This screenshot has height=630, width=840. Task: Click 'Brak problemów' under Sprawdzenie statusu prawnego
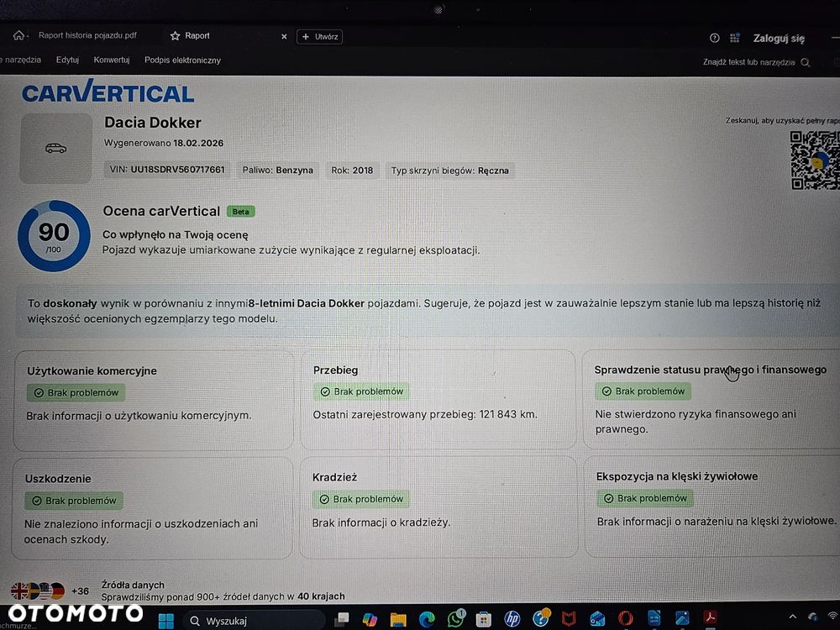click(643, 391)
